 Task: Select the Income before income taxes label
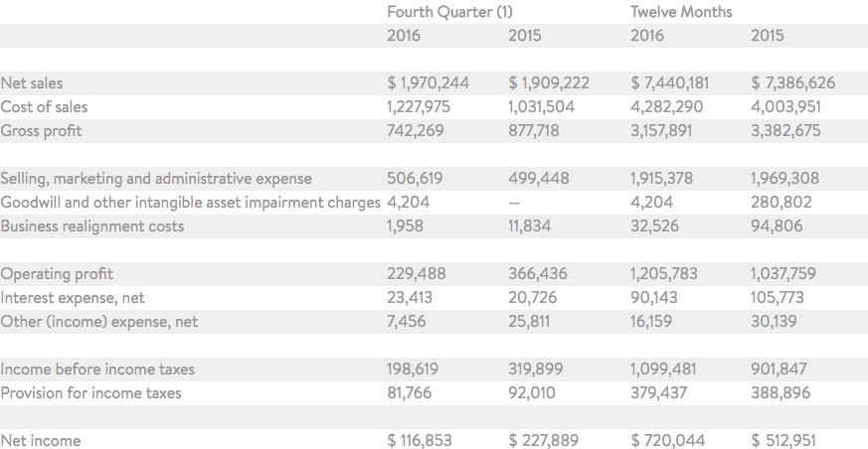click(97, 369)
